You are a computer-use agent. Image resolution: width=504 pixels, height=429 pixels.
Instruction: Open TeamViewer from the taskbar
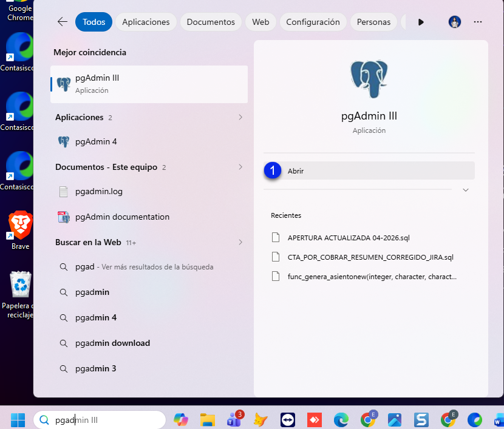pos(288,420)
